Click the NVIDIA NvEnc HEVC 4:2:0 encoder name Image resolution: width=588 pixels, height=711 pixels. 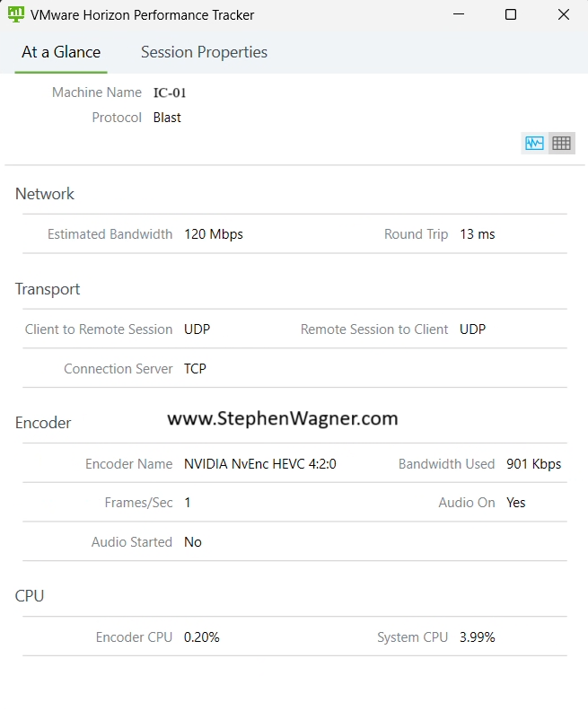260,464
